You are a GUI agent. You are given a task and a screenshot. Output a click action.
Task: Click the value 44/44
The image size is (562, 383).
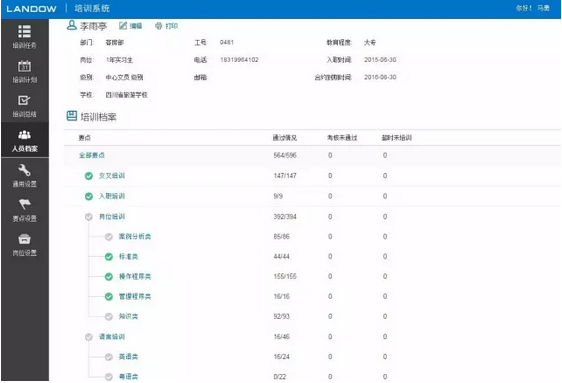[281, 257]
